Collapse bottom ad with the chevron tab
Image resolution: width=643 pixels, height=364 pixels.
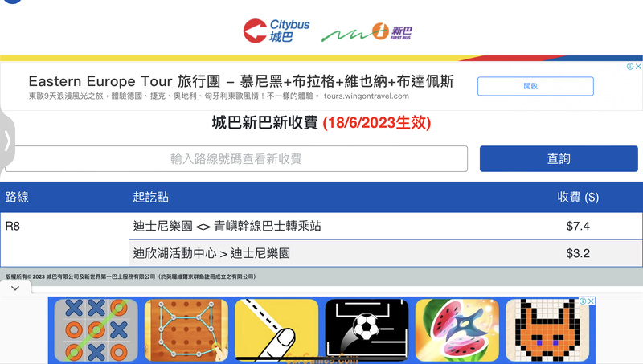15,288
